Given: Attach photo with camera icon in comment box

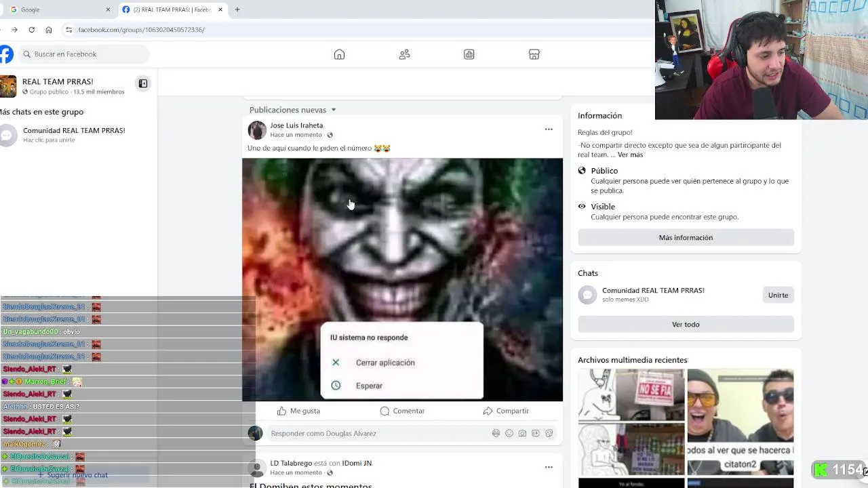Looking at the screenshot, I should [x=522, y=433].
